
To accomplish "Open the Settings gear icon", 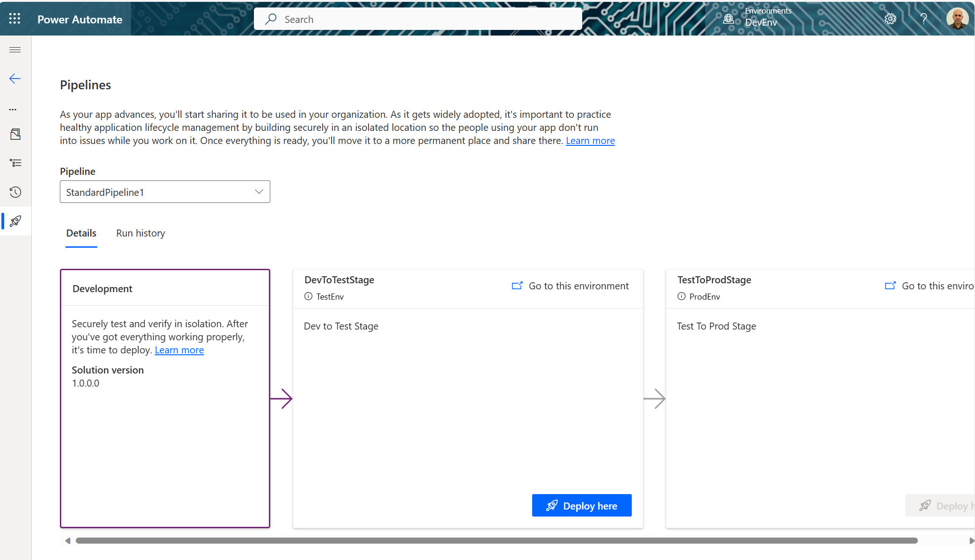I will [890, 19].
